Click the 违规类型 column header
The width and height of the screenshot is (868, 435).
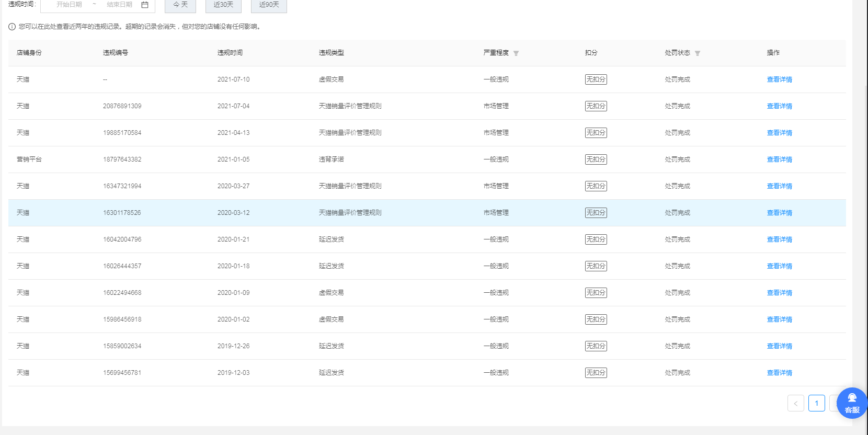pos(332,53)
